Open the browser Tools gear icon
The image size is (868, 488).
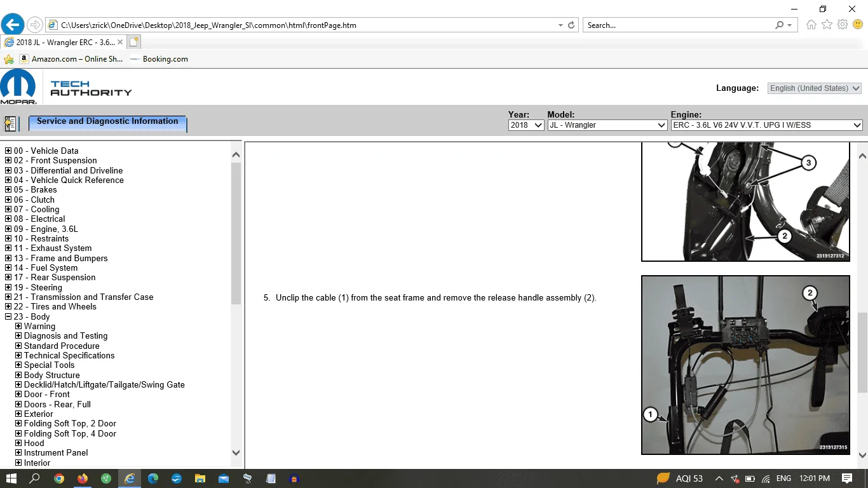click(x=843, y=25)
